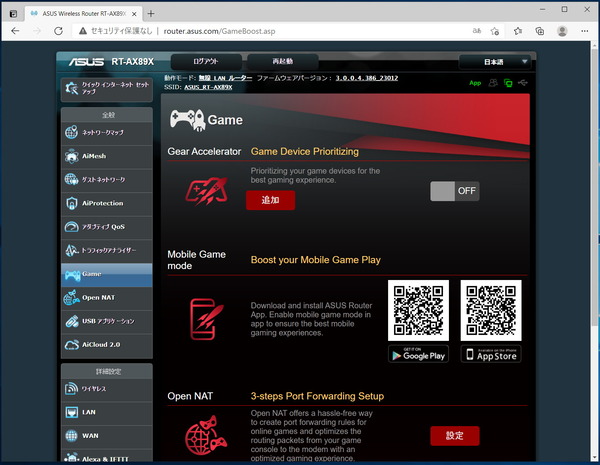Add this page to favorites star
Image resolution: width=600 pixels, height=465 pixels.
[495, 31]
